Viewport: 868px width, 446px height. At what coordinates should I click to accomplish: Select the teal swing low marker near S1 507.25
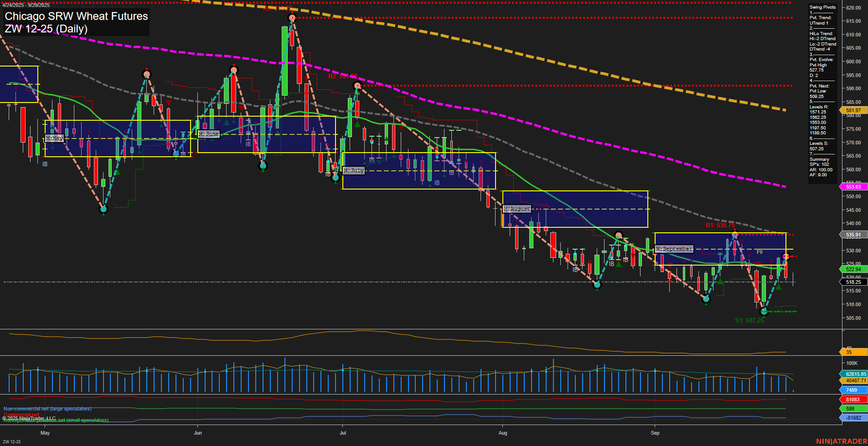[763, 312]
